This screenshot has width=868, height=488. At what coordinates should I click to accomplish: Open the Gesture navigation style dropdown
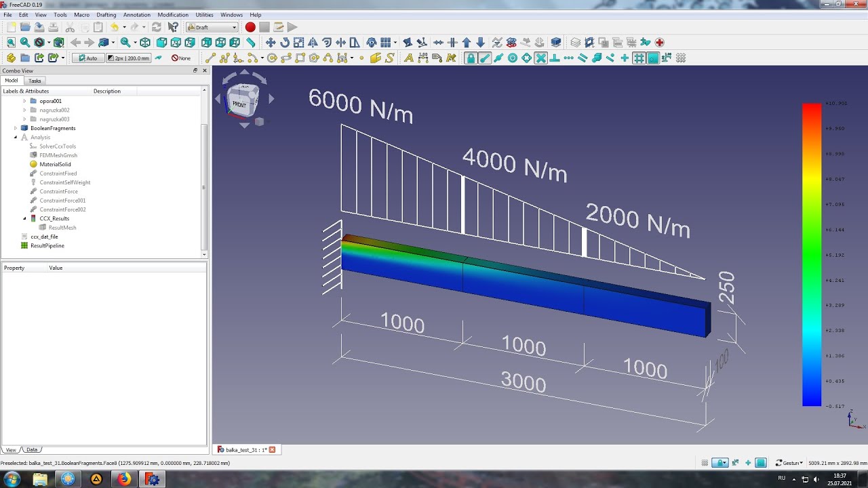tap(789, 463)
